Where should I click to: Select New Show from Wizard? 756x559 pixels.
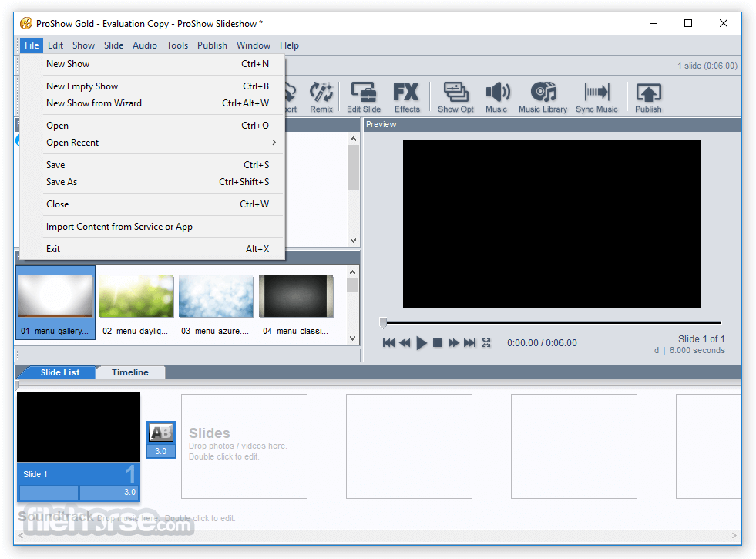153,103
